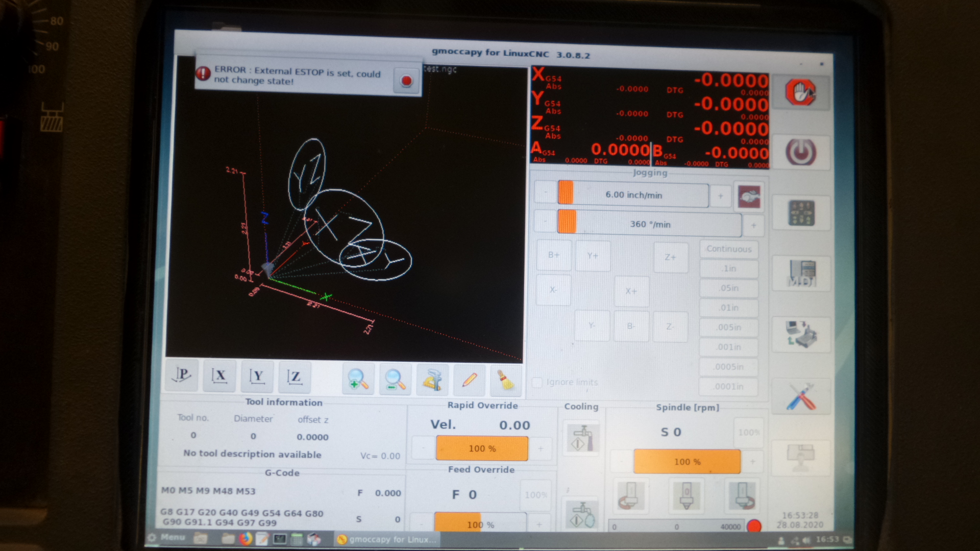Zoom out the toolpath preview

(395, 380)
